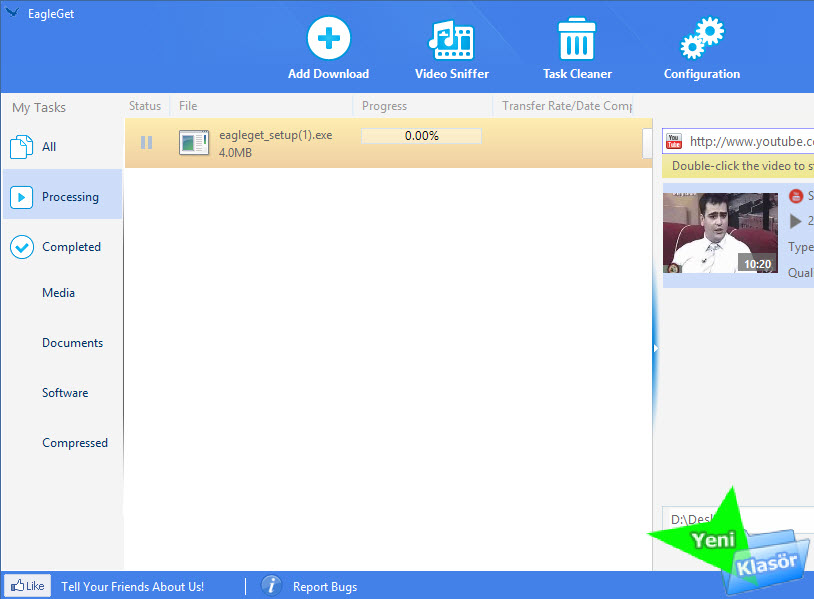
Task: Click the Facebook Like button
Action: click(28, 586)
